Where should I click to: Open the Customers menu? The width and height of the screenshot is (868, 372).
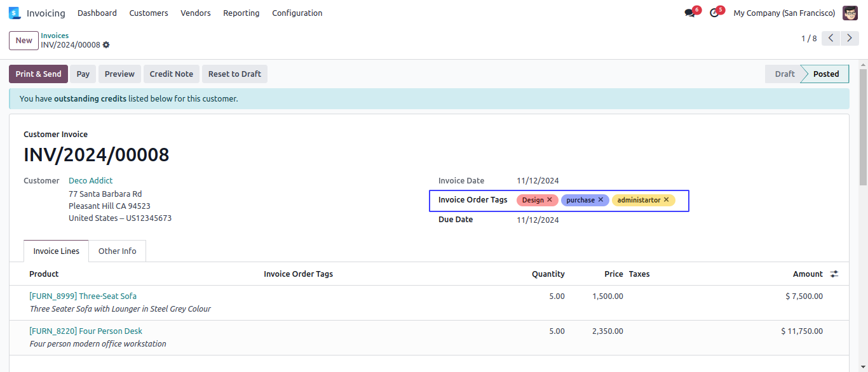149,13
